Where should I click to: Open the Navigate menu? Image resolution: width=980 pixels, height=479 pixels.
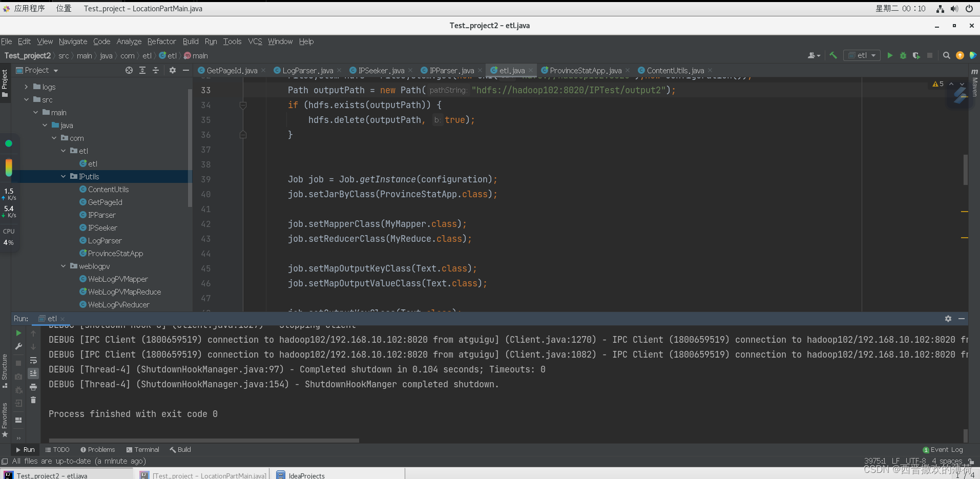[73, 41]
